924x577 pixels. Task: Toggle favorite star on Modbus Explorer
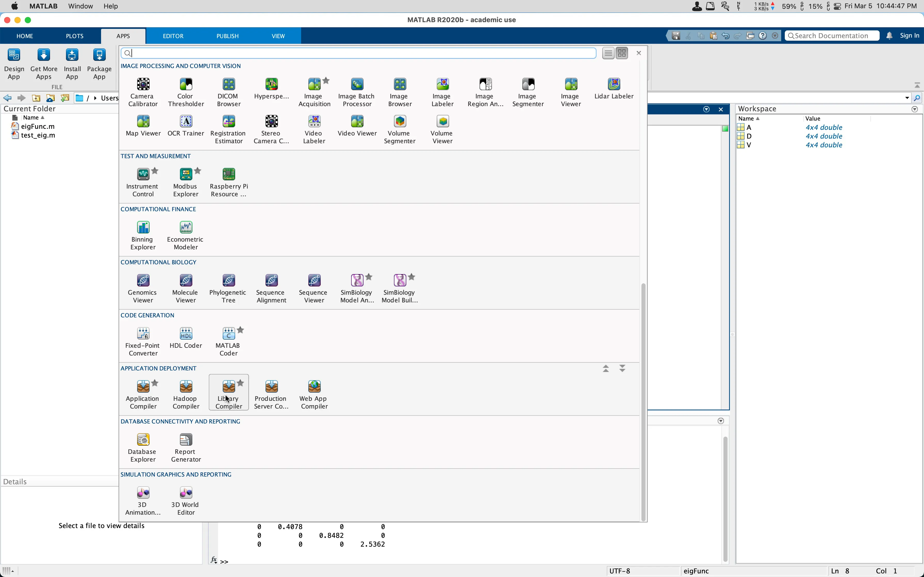(198, 171)
